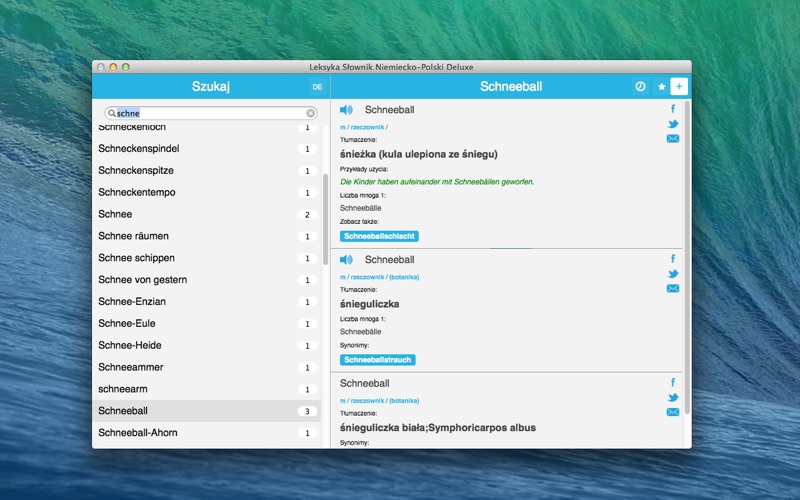Click the example sentence Die Kinder haben
This screenshot has height=500, width=800.
click(437, 182)
